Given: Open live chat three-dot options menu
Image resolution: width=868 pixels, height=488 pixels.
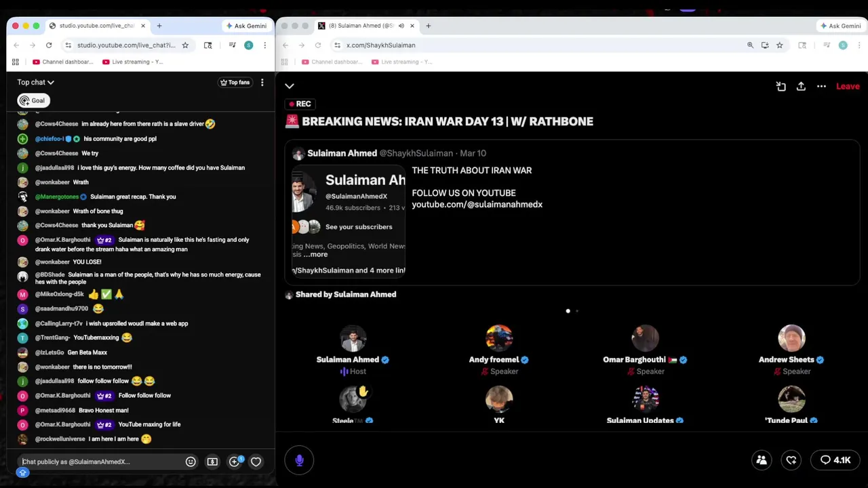Looking at the screenshot, I should tap(262, 82).
